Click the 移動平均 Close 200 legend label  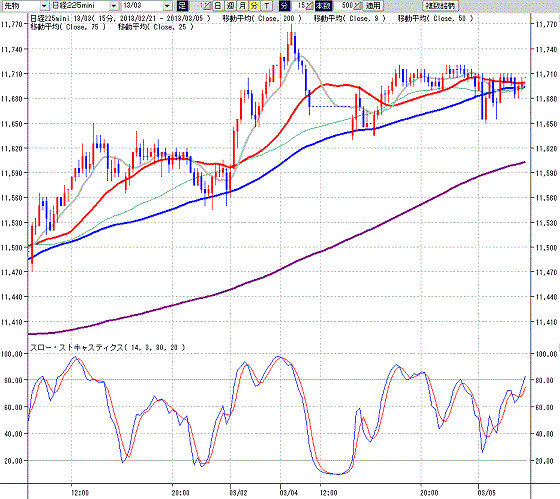click(x=262, y=18)
